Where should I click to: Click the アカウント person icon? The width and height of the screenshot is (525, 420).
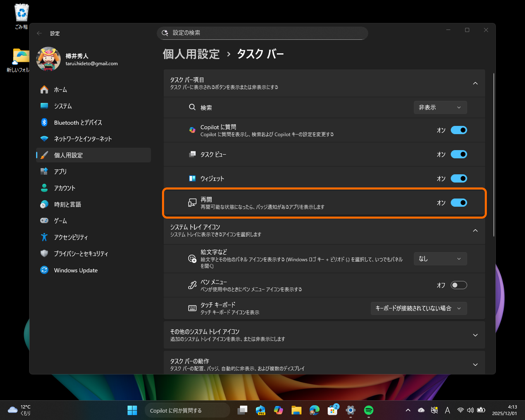point(44,188)
